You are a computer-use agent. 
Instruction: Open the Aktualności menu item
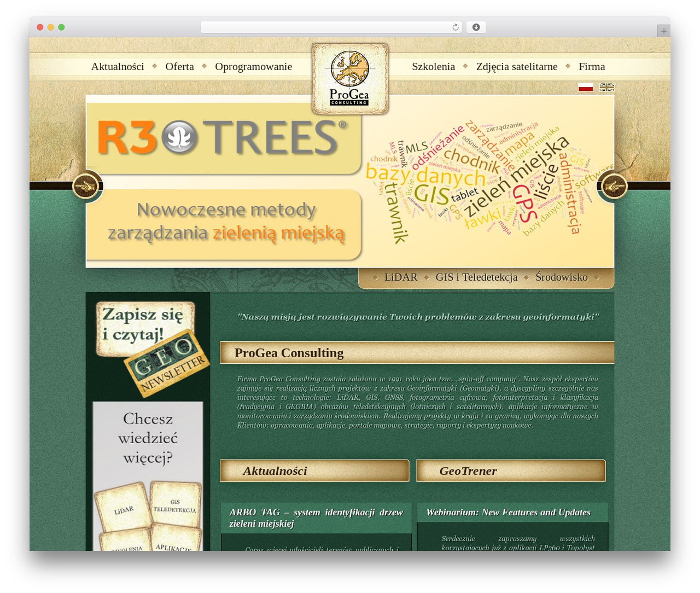[x=118, y=66]
